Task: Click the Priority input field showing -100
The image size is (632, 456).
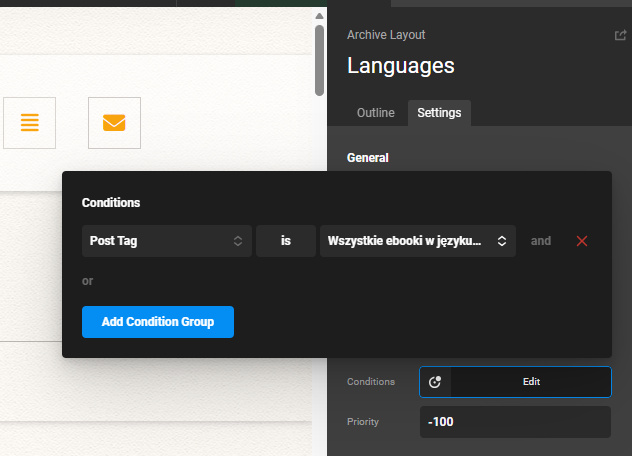Action: coord(514,422)
